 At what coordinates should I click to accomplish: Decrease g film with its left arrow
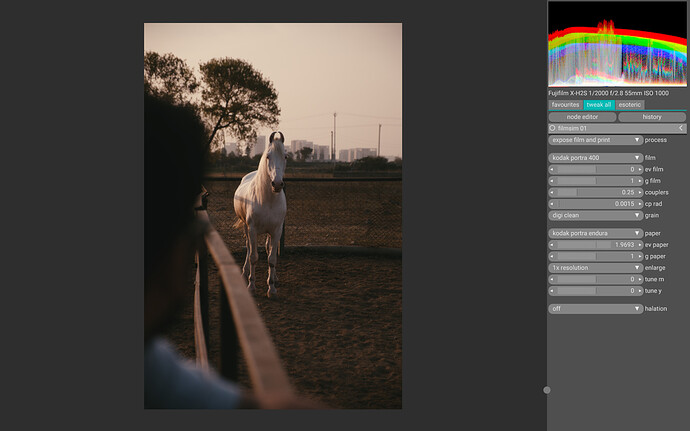pos(552,181)
